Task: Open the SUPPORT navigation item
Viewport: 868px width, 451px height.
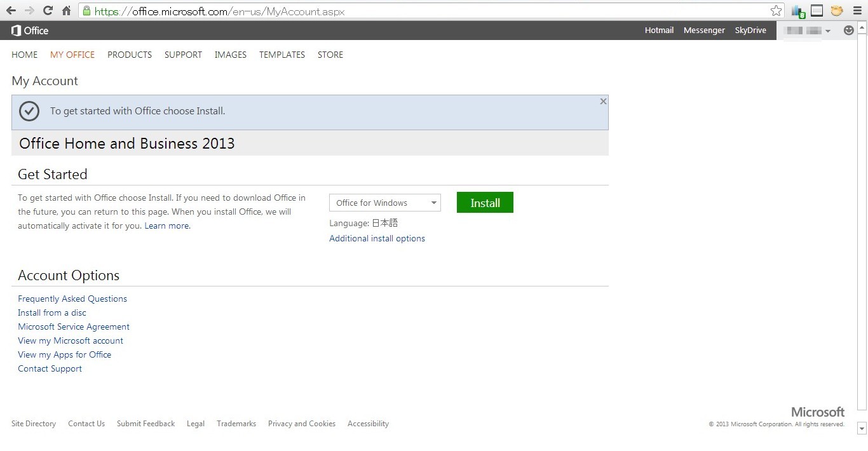Action: [183, 55]
